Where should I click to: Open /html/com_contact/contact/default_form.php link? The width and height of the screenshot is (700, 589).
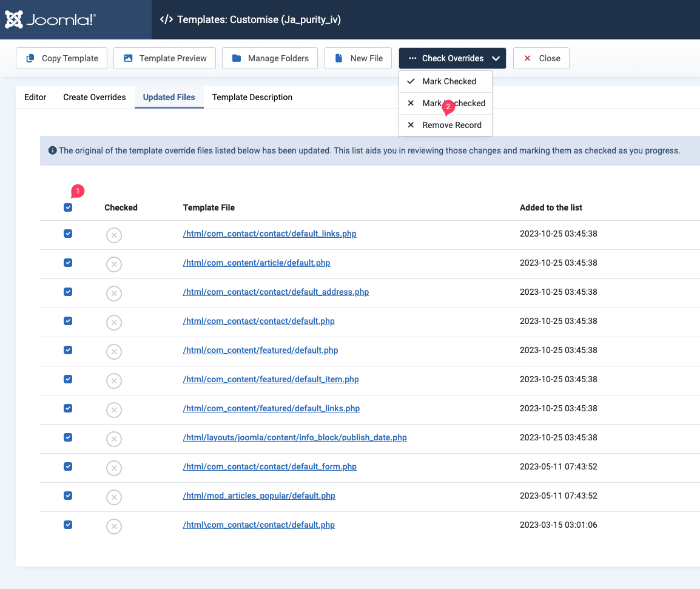(x=269, y=466)
